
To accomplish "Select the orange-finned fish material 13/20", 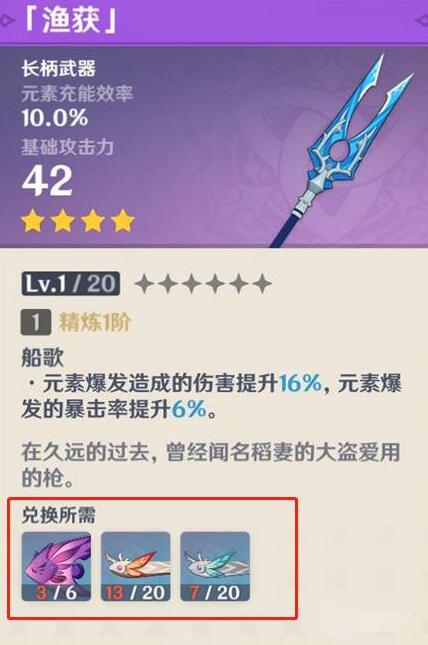I will point(135,566).
